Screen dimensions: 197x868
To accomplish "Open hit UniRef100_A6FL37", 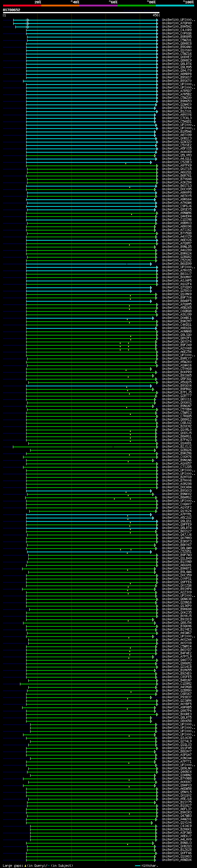I will [177, 809].
